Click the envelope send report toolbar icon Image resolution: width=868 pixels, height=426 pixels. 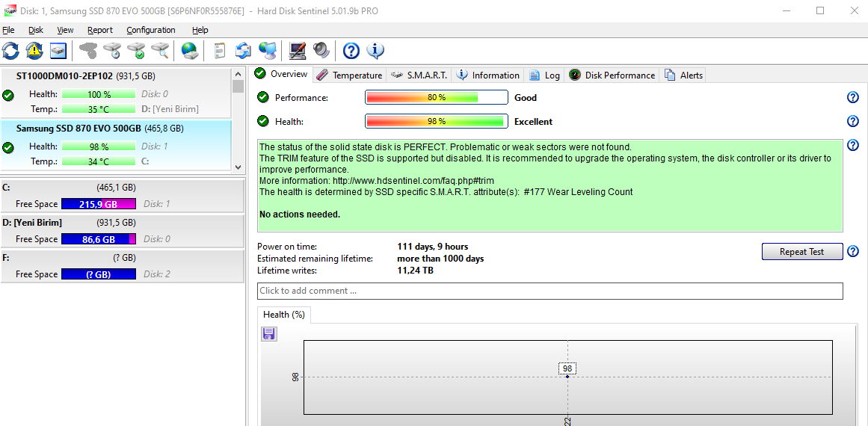pos(244,51)
